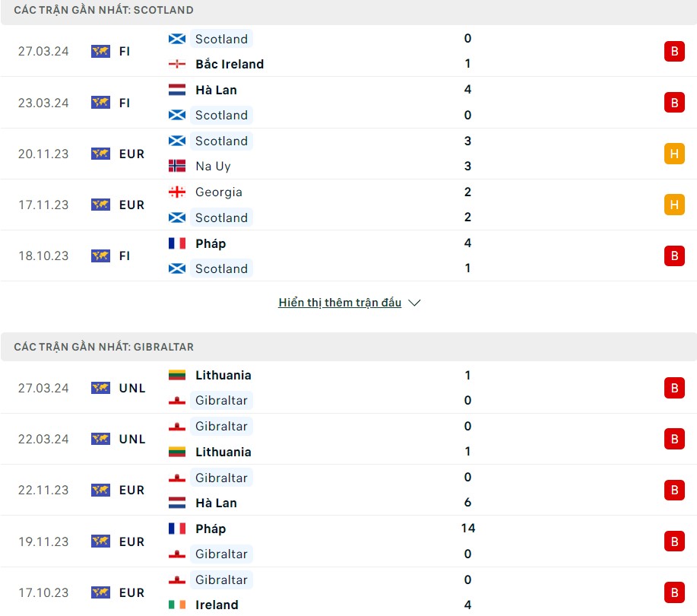Click the Hà Lan flag beside Scotland match
Viewport: 697px width, 616px height.
177,90
